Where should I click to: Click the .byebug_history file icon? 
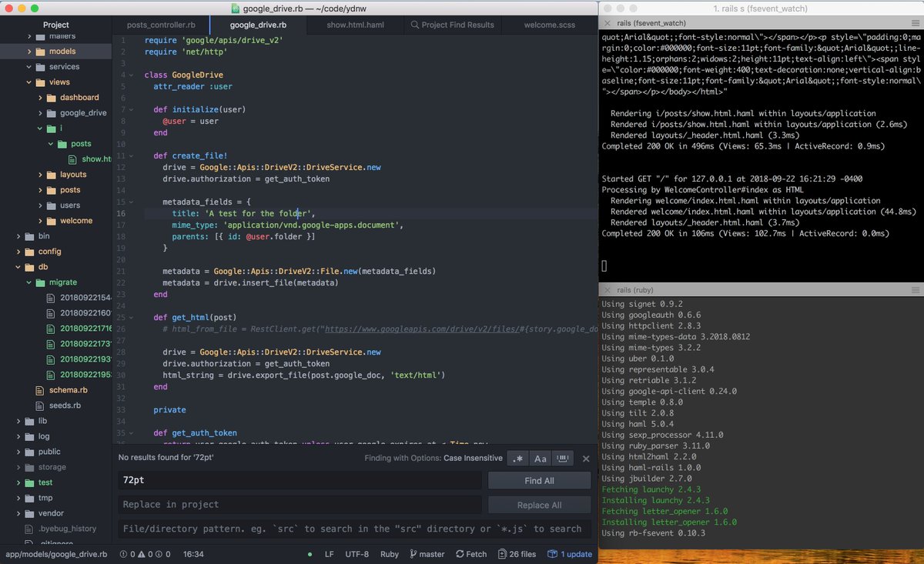(x=30, y=529)
